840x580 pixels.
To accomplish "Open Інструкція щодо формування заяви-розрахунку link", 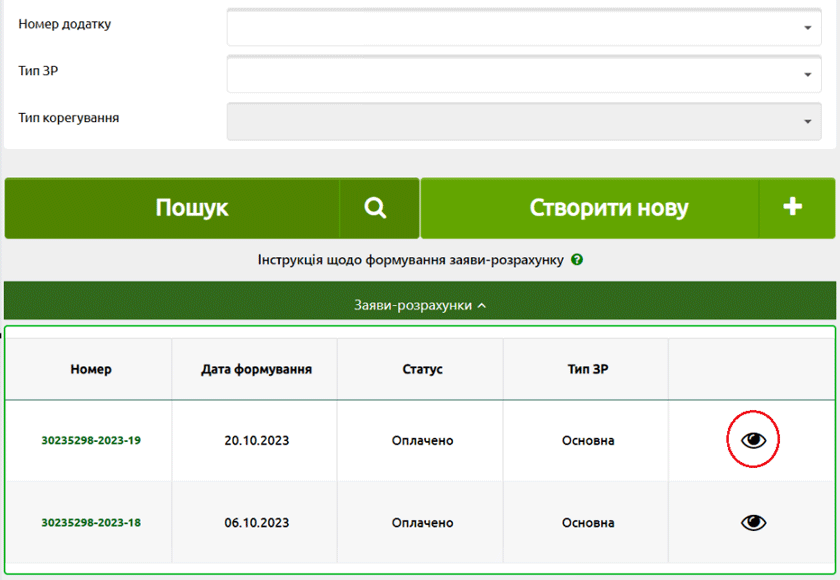I will coord(410,260).
